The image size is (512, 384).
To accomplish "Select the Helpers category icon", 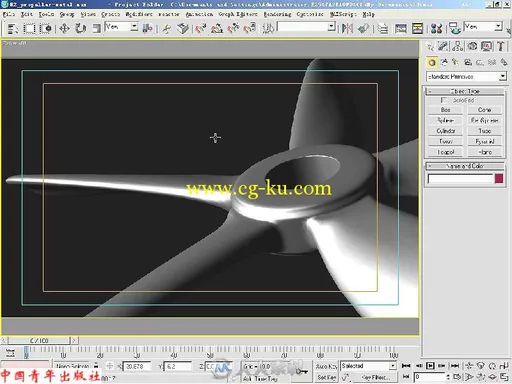I will tap(480, 62).
